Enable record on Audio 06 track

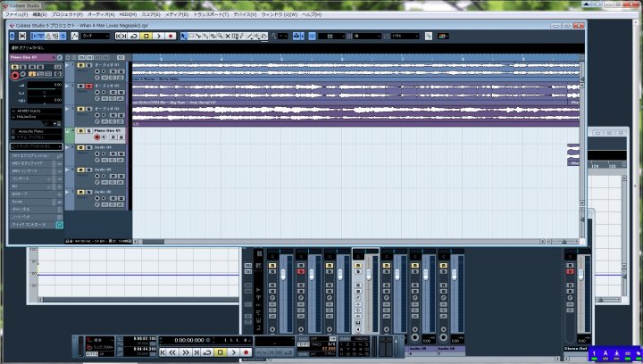(97, 198)
